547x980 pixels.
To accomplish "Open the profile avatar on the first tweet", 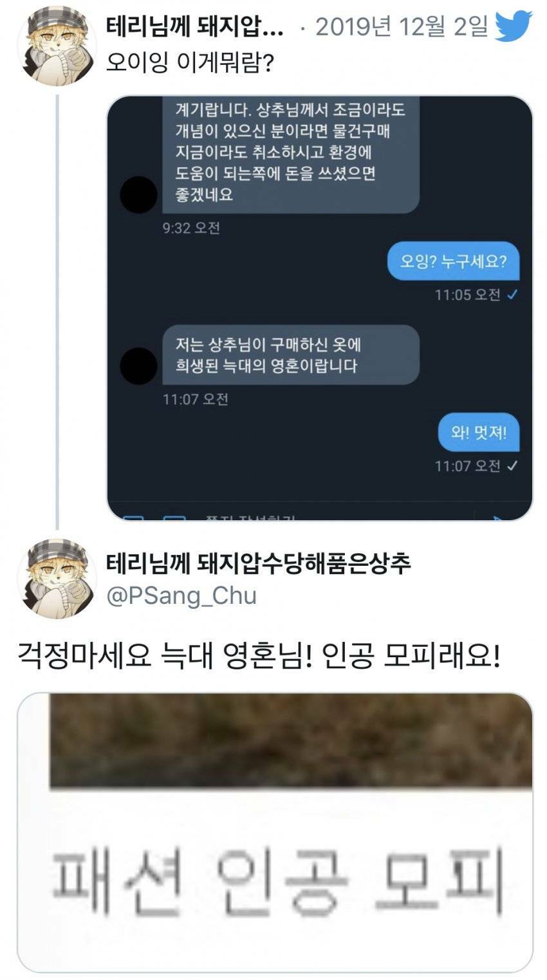I will pos(57,46).
